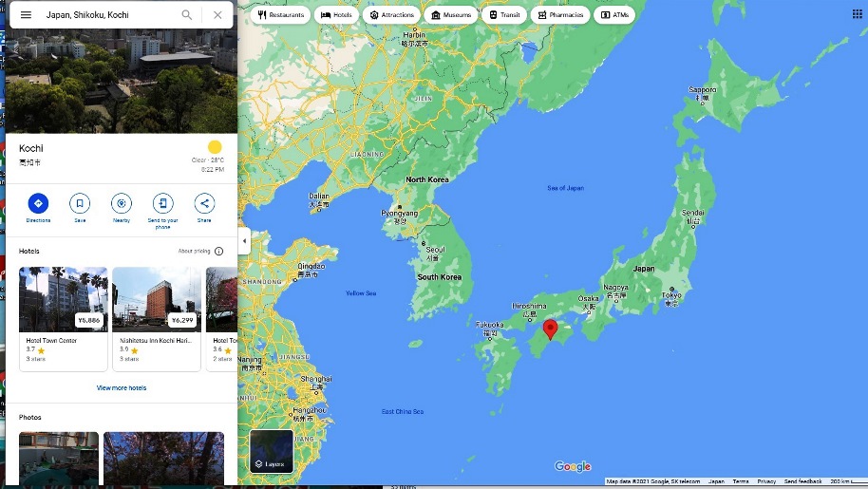Viewport: 868px width, 489px height.
Task: Click the South Korea country label
Action: point(439,277)
